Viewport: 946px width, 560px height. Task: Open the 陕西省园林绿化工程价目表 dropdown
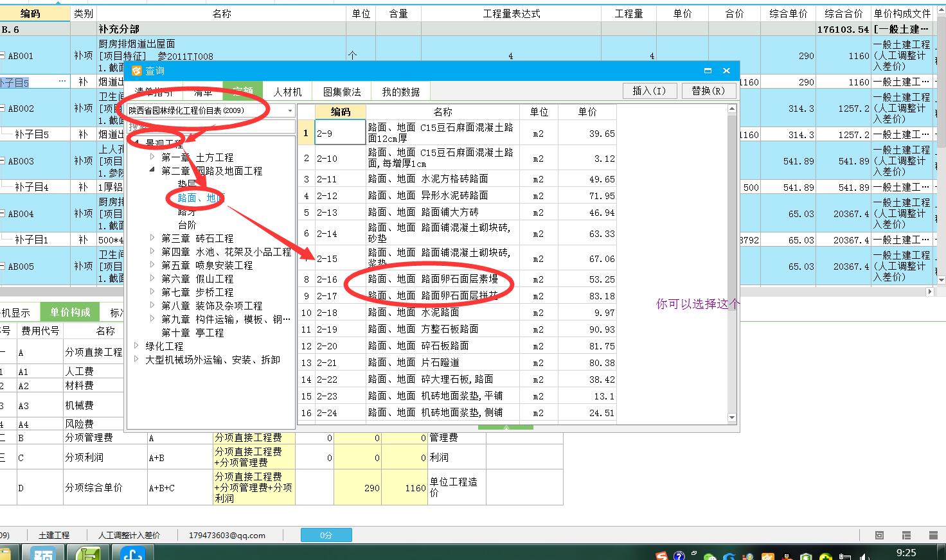pos(290,110)
